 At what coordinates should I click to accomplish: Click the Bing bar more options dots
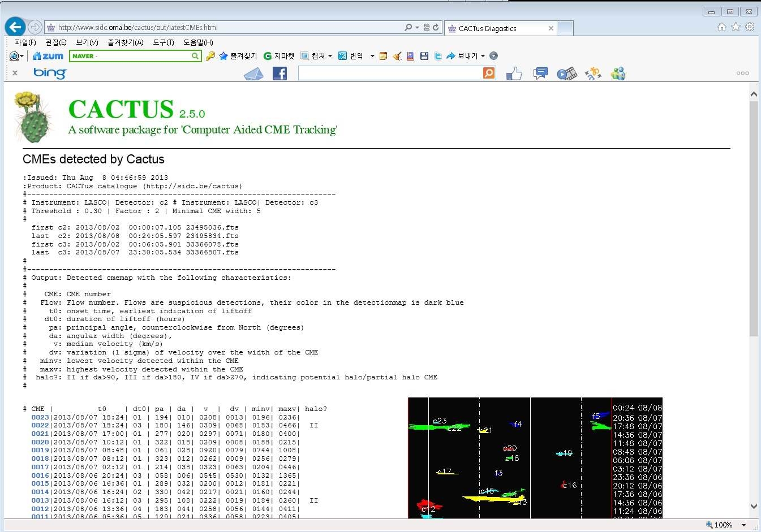(743, 73)
